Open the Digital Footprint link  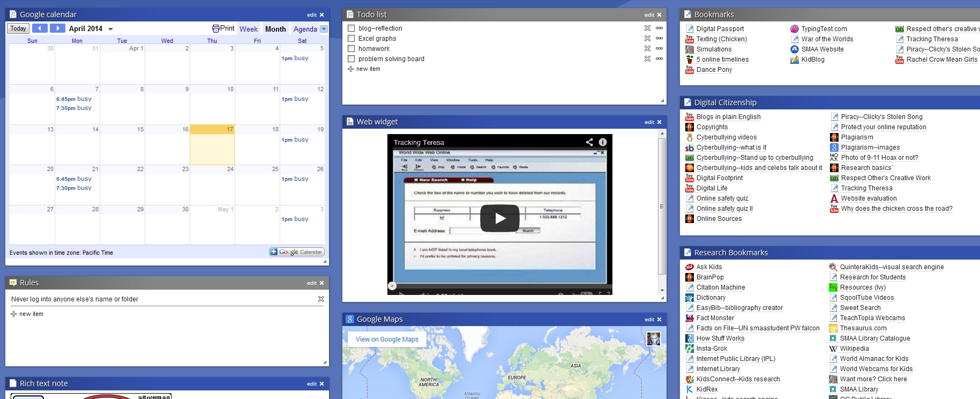(720, 178)
